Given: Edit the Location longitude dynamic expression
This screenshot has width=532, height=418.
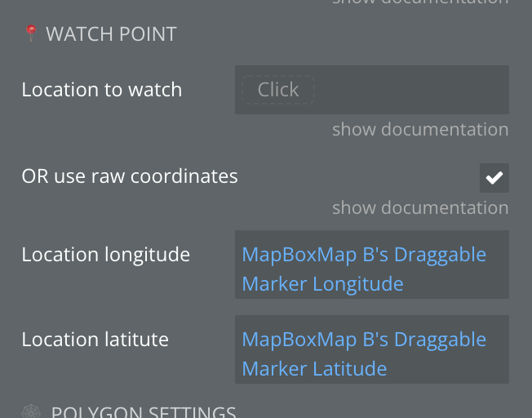Looking at the screenshot, I should click(x=372, y=265).
